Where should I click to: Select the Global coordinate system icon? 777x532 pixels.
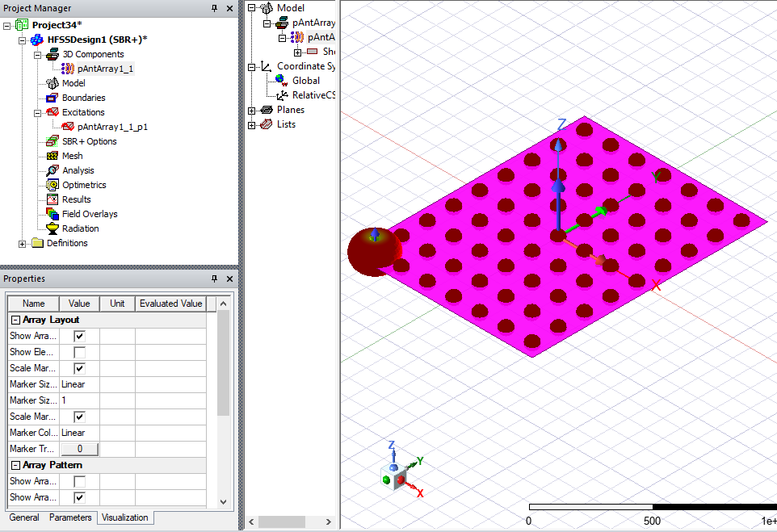(x=281, y=80)
